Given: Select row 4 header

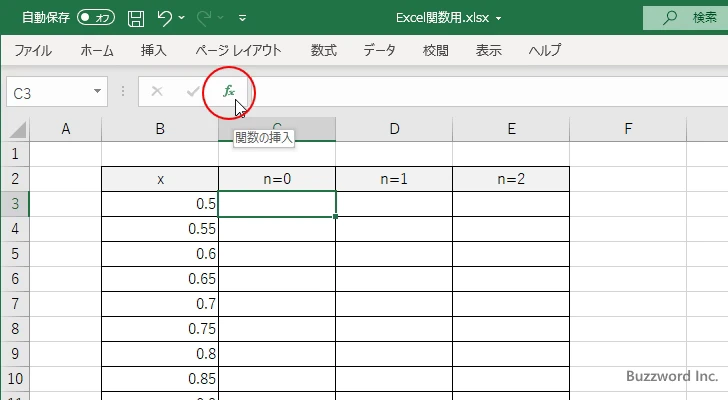Looking at the screenshot, I should [x=15, y=229].
